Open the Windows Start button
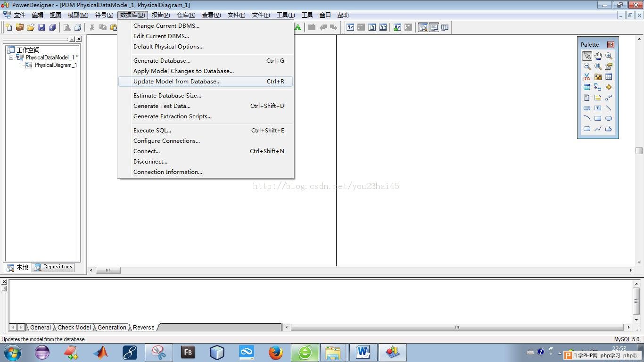 click(x=13, y=352)
